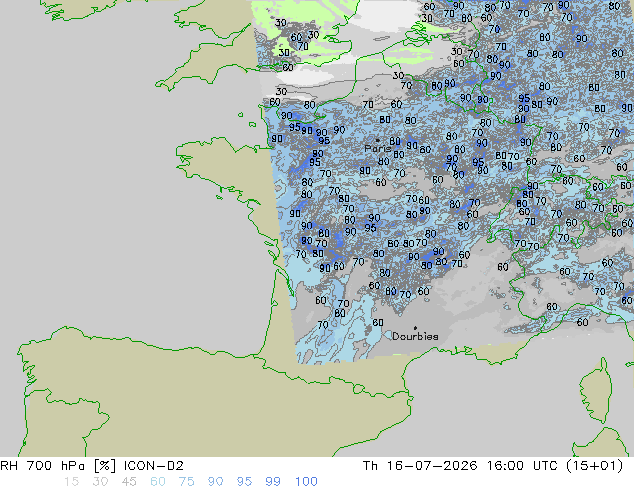Click the legend value 15
The height and width of the screenshot is (490, 634).
[x=71, y=482]
